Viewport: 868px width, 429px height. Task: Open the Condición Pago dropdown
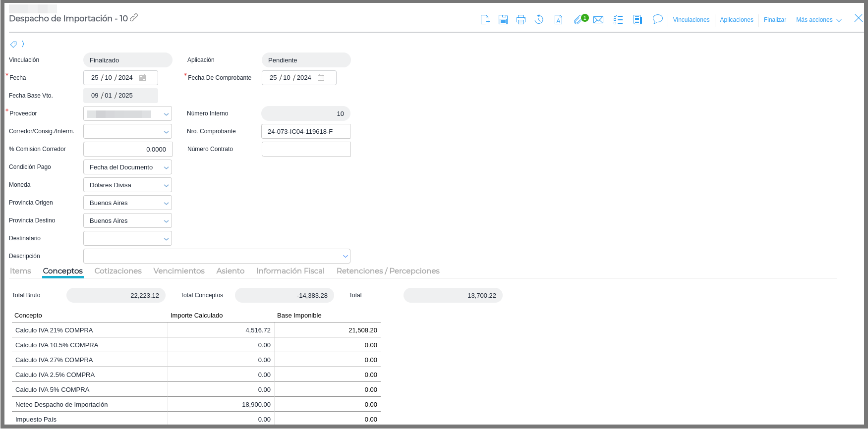coord(166,167)
